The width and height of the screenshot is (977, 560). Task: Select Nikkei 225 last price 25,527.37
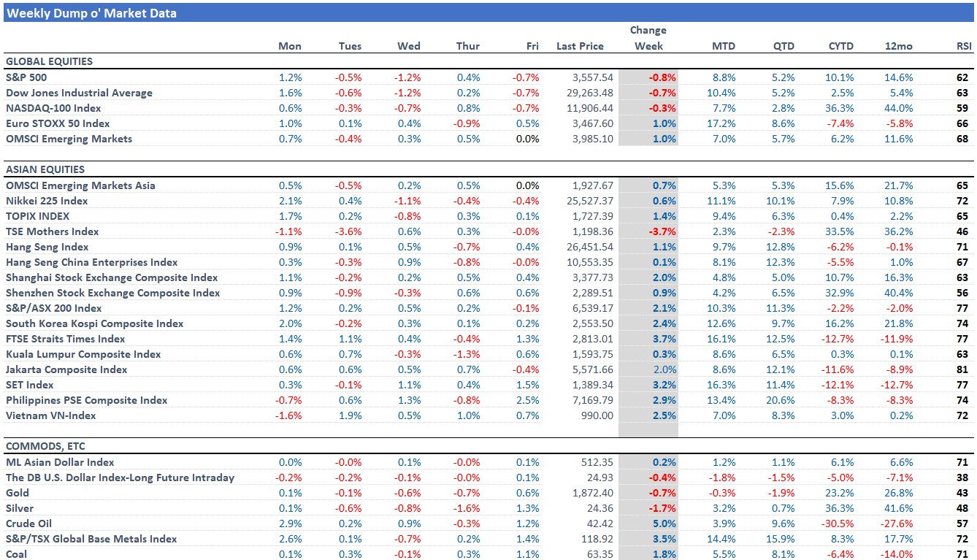point(590,201)
